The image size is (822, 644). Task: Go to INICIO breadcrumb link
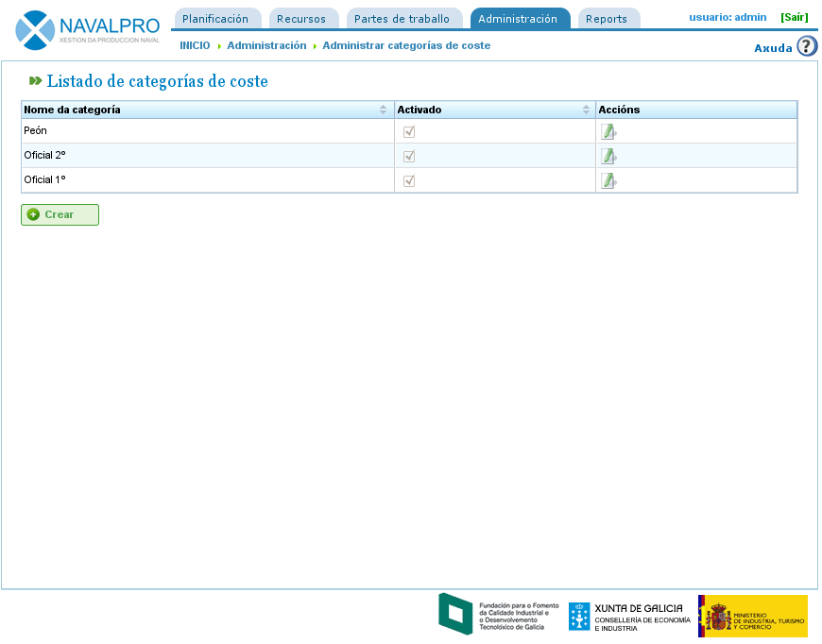coord(195,45)
